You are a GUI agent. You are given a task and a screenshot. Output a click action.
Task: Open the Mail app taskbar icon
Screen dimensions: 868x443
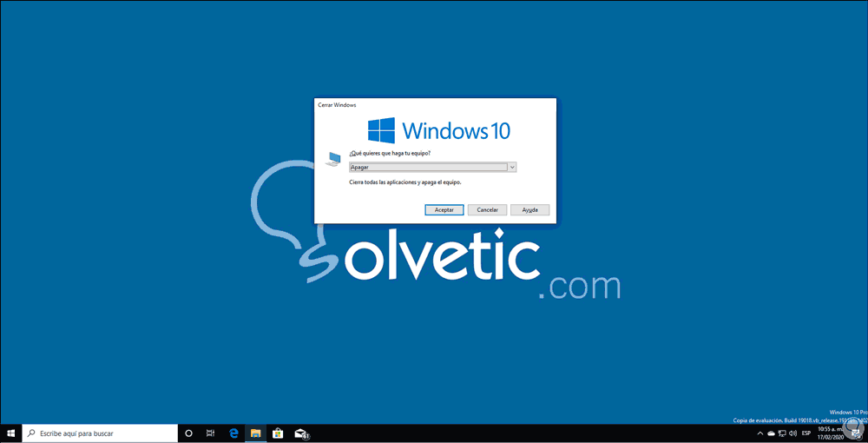[300, 433]
